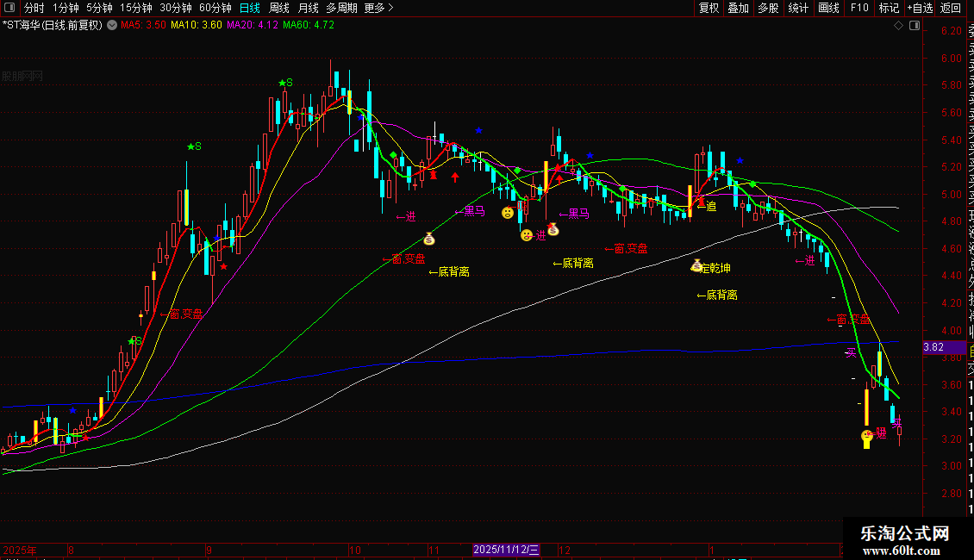
Task: Click the 底背离 label under 定乾坤
Action: (717, 295)
